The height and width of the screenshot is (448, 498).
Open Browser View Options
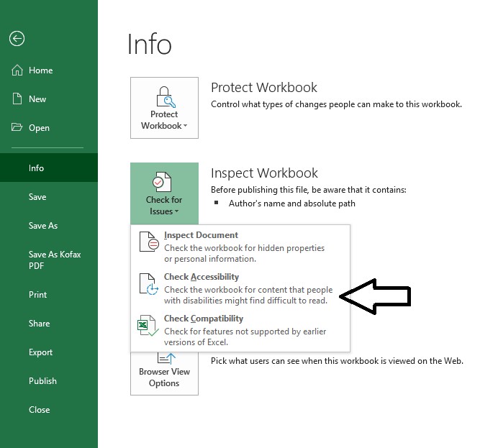(x=164, y=373)
